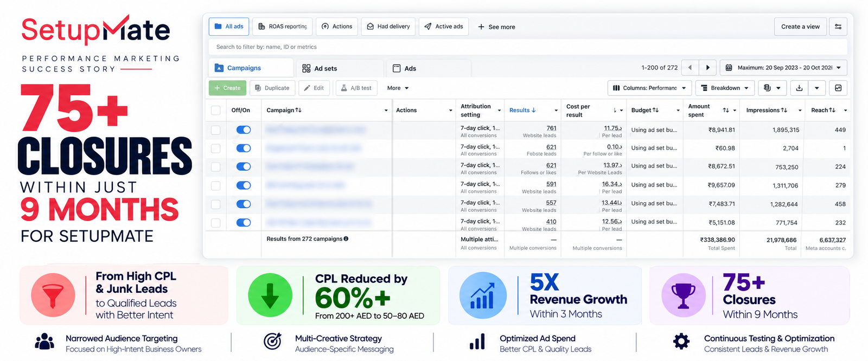The width and height of the screenshot is (868, 361).
Task: Open the Results column options arrow
Action: click(556, 111)
